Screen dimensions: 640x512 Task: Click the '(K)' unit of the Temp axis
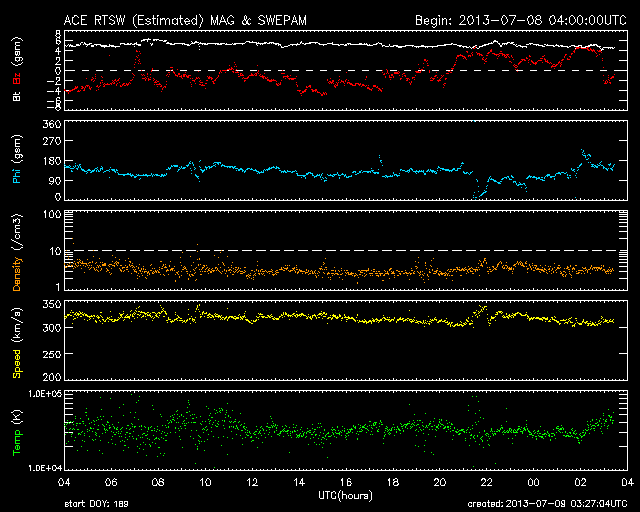[x=17, y=416]
